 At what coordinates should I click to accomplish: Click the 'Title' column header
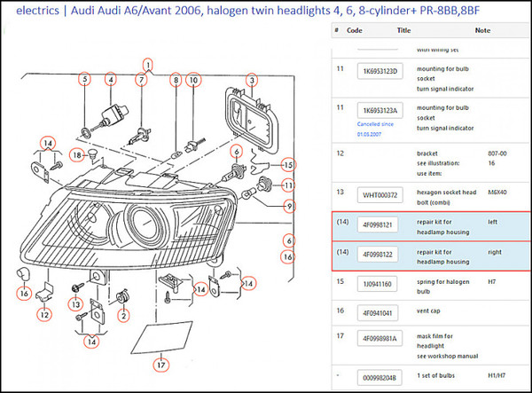(x=403, y=29)
